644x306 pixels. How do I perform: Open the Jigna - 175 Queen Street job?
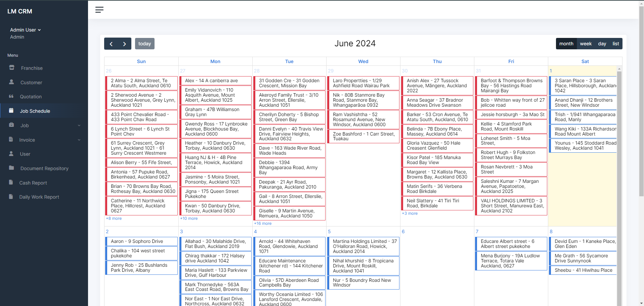point(215,194)
